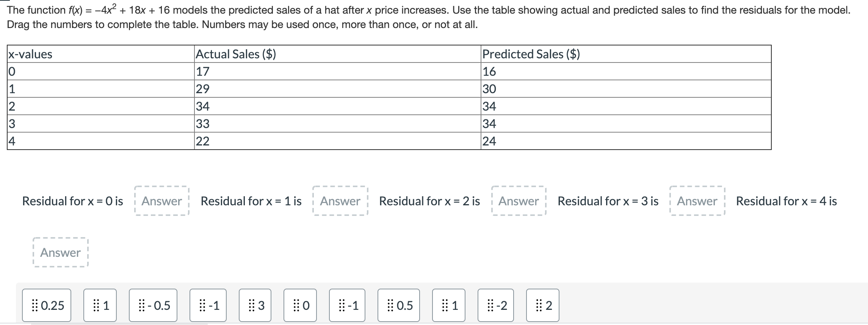The image size is (868, 325).
Task: Click the Answer slot for residual x = 2
Action: pyautogui.click(x=519, y=201)
